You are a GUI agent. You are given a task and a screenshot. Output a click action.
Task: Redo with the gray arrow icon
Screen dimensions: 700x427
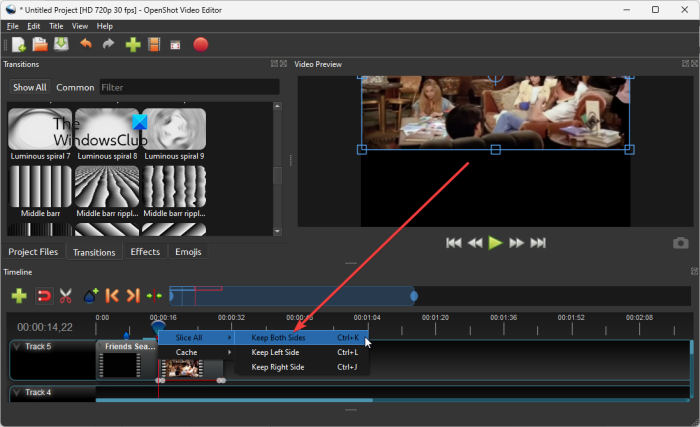click(108, 44)
